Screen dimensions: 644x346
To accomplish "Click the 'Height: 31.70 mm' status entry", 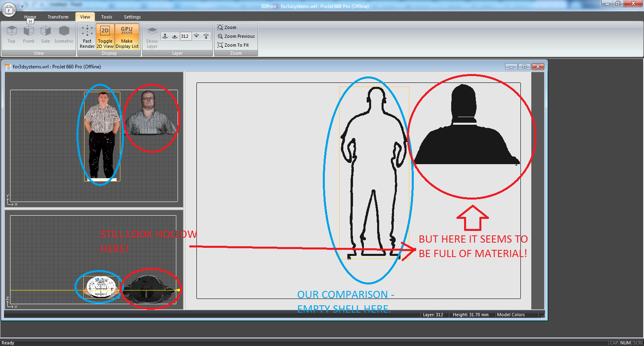I will (471, 315).
